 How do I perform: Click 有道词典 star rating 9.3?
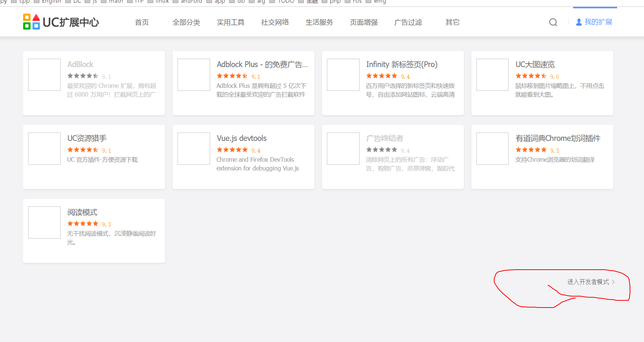[537, 150]
